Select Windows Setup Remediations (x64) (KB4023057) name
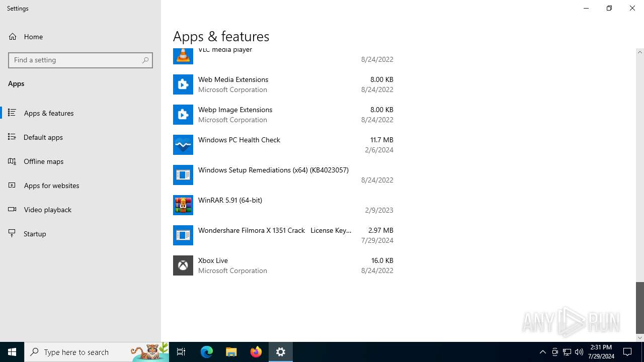 [x=273, y=170]
